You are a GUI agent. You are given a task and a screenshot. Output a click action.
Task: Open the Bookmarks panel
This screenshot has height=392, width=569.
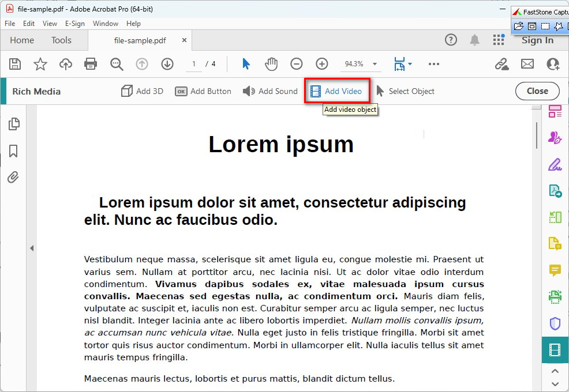tap(13, 150)
